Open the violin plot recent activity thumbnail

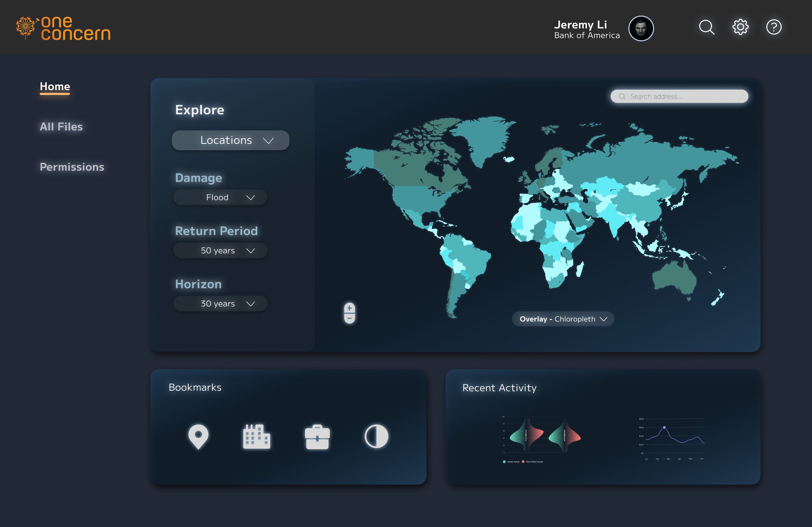point(541,439)
